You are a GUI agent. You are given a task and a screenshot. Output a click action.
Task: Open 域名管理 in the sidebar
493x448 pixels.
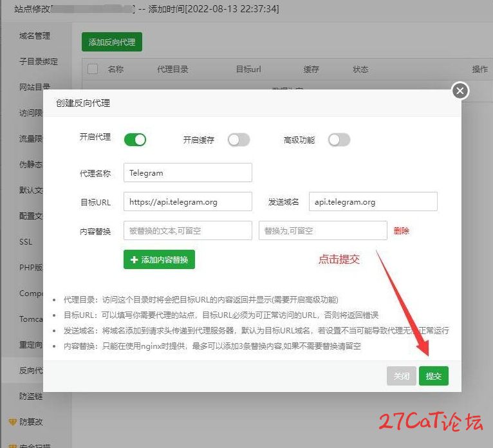tap(35, 36)
